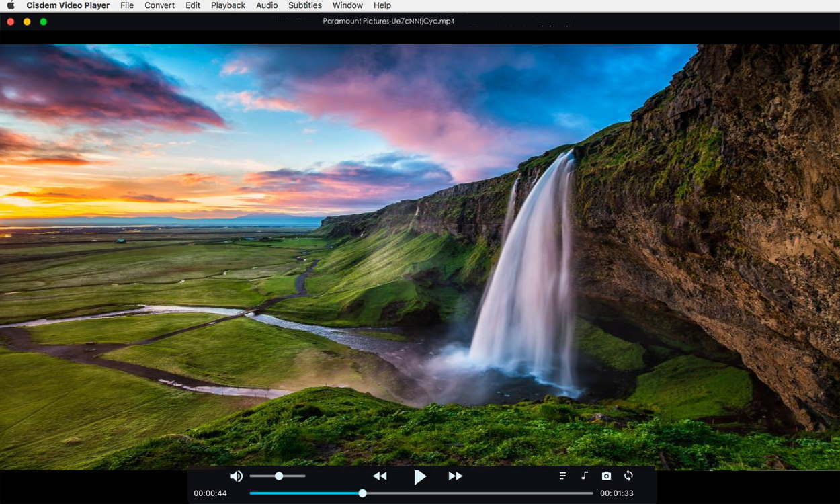Click the elapsed time 00:00:44
Screen dimensions: 840x504
pos(210,493)
